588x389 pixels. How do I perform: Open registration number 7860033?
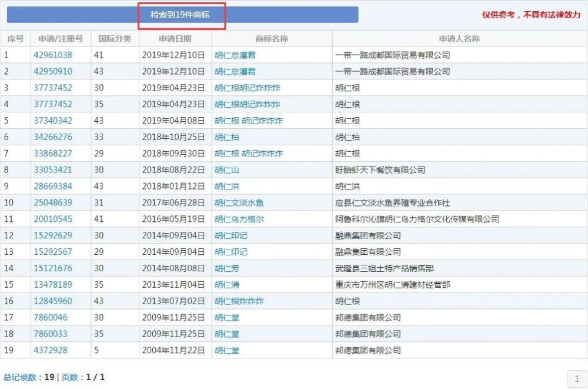click(x=51, y=334)
